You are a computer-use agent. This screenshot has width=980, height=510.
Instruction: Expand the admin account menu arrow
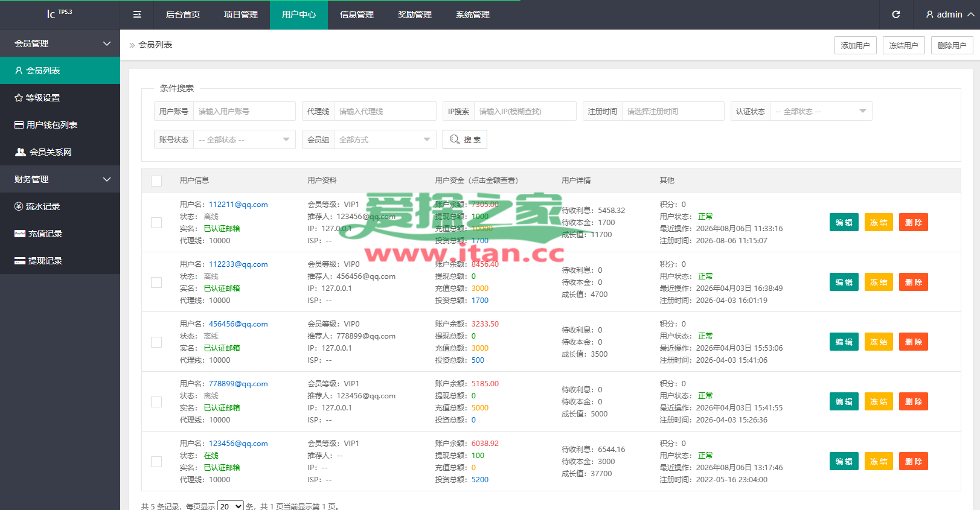tap(970, 14)
